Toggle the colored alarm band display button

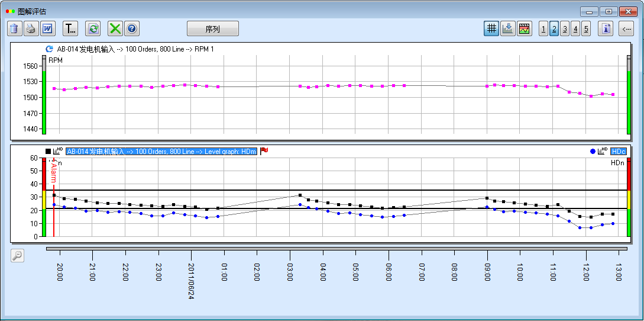(524, 28)
